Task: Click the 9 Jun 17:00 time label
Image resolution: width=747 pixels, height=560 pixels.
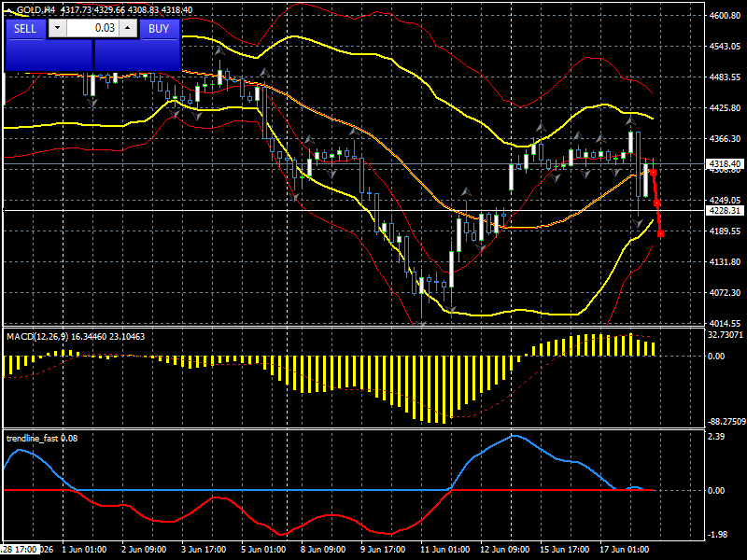Action: tap(383, 550)
